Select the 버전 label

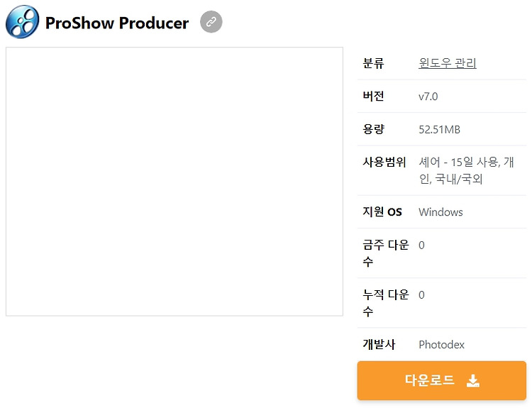pyautogui.click(x=373, y=96)
